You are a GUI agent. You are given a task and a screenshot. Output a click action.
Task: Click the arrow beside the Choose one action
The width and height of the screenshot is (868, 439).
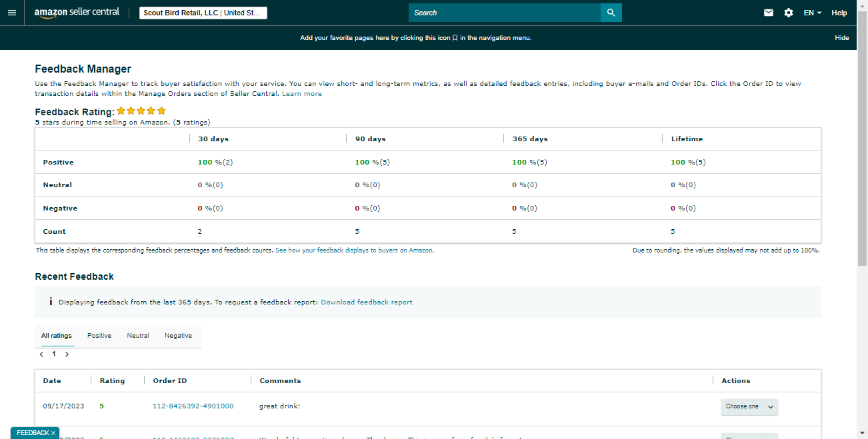pos(771,406)
